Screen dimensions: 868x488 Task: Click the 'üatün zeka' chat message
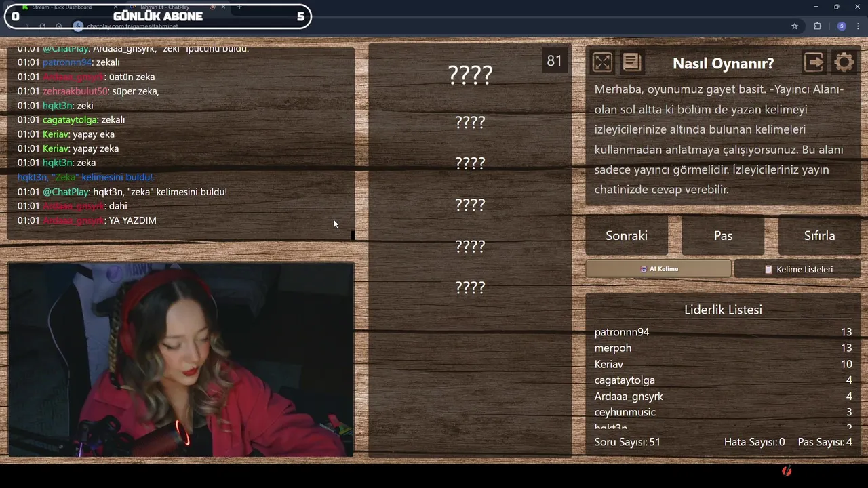(86, 77)
